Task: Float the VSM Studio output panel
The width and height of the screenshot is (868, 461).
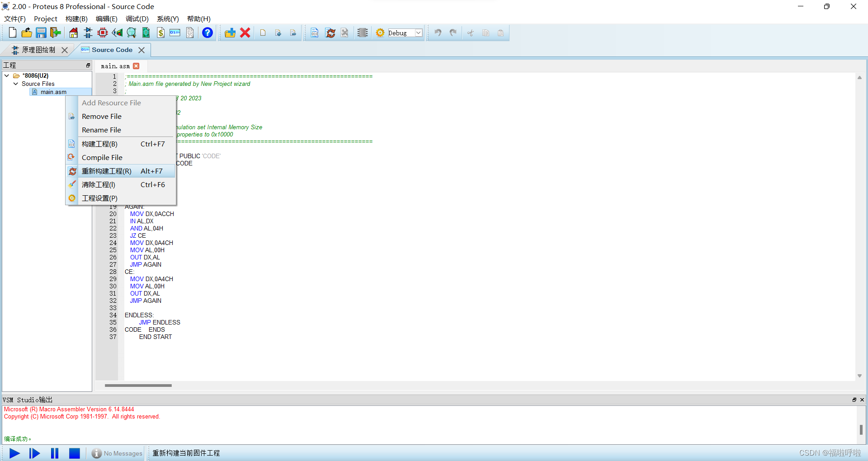Action: point(854,400)
